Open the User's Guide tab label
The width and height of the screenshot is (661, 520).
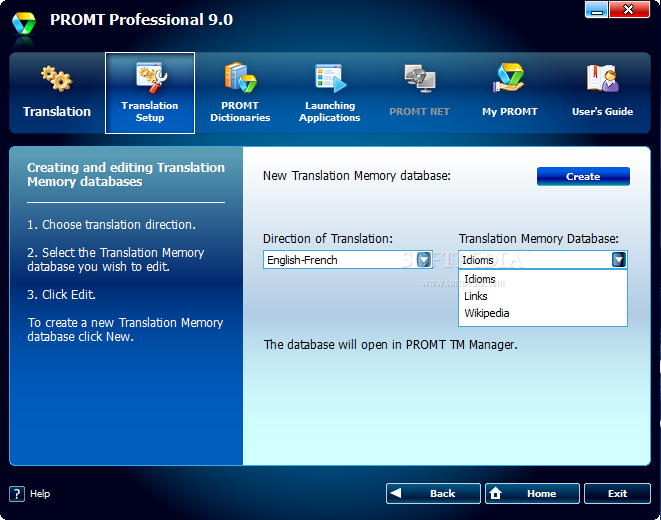(602, 112)
